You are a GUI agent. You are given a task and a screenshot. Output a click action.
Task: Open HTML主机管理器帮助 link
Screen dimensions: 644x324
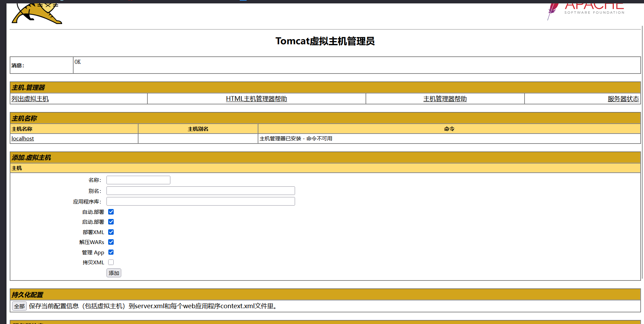pos(257,99)
